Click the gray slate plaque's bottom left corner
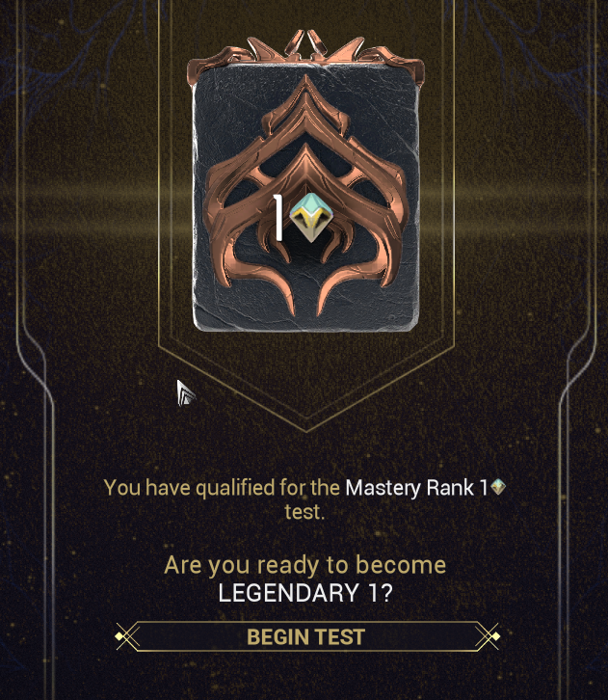 (x=200, y=322)
